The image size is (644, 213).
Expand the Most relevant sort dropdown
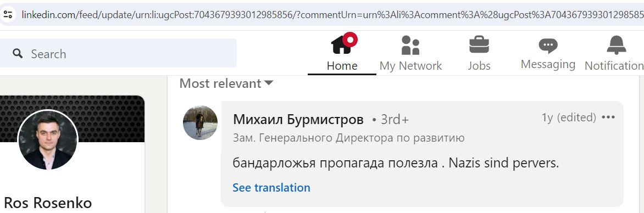226,84
